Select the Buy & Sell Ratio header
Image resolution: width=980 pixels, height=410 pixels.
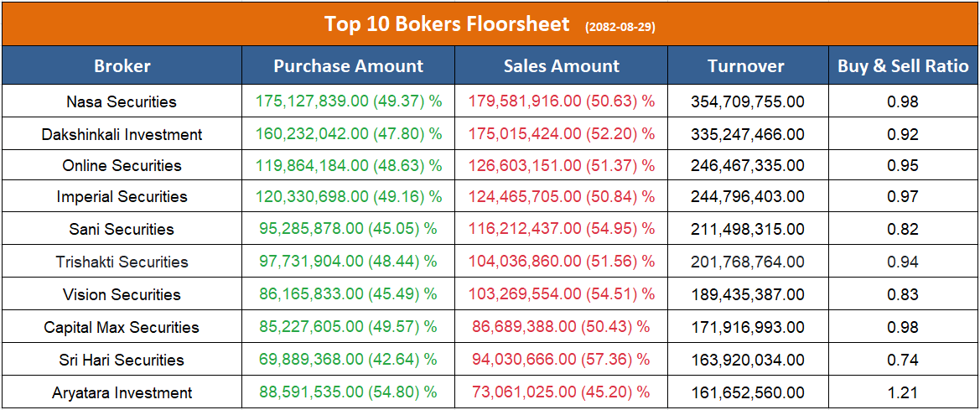point(903,66)
